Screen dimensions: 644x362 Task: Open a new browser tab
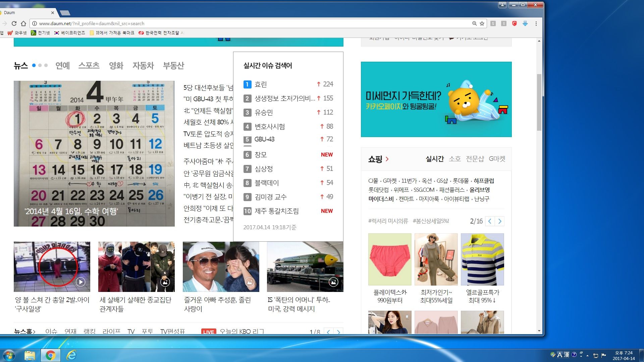click(65, 13)
